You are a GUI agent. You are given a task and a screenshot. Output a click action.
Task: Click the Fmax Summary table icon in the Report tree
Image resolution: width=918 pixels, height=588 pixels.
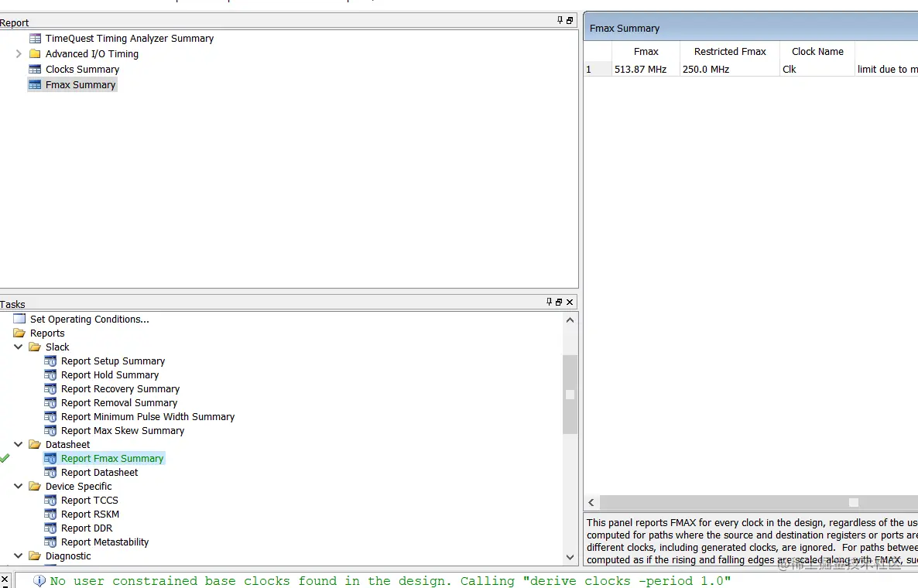tap(35, 85)
